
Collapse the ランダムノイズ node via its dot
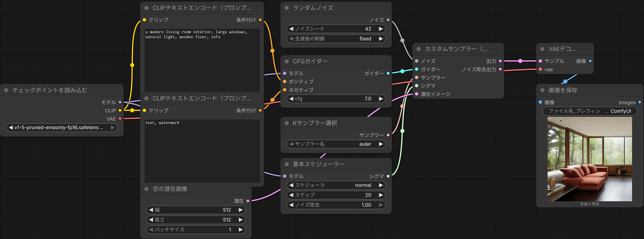(287, 8)
